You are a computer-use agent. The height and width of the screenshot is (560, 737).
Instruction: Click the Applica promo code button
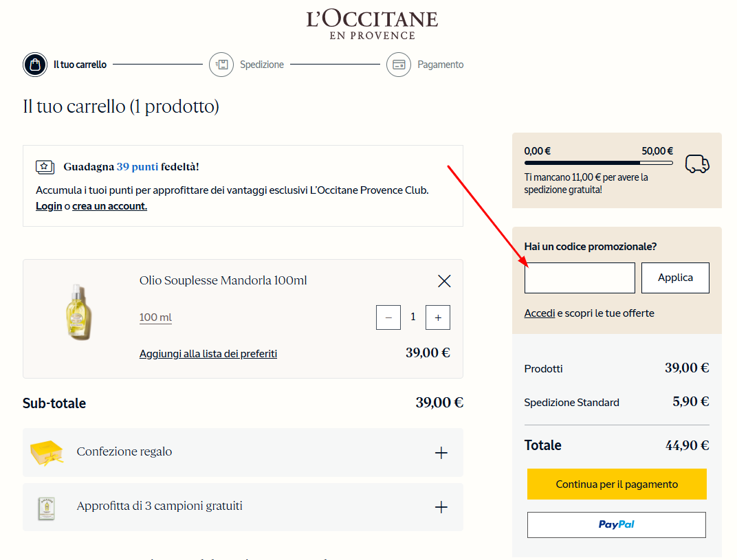click(674, 278)
